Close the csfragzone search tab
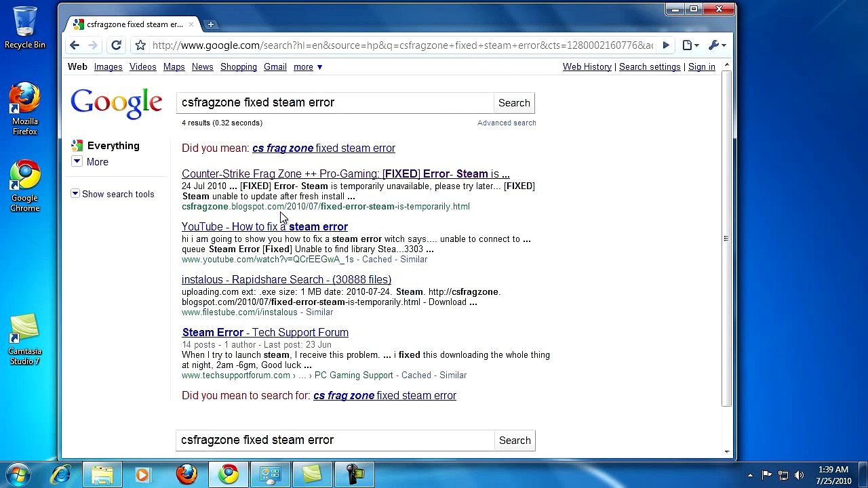 (191, 24)
